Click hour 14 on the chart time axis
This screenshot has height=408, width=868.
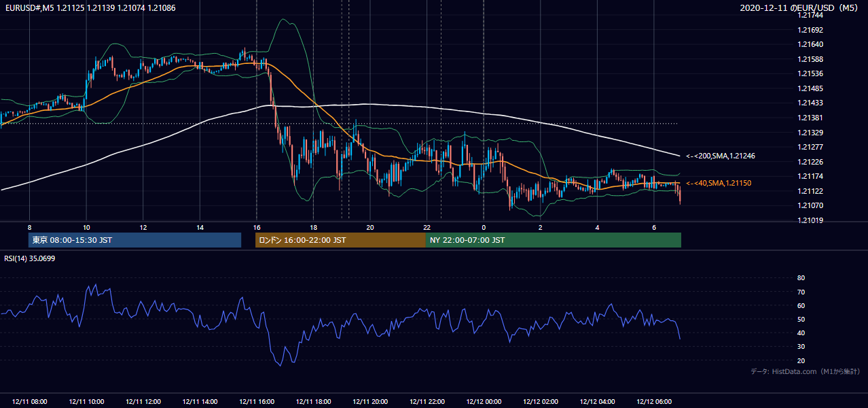tap(200, 226)
